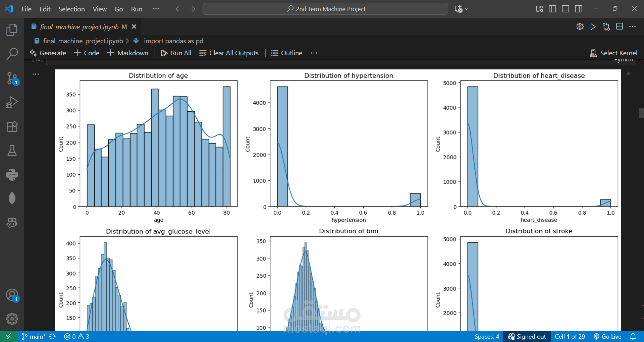Open Source Control view with badge
The image size is (644, 342).
[x=12, y=78]
